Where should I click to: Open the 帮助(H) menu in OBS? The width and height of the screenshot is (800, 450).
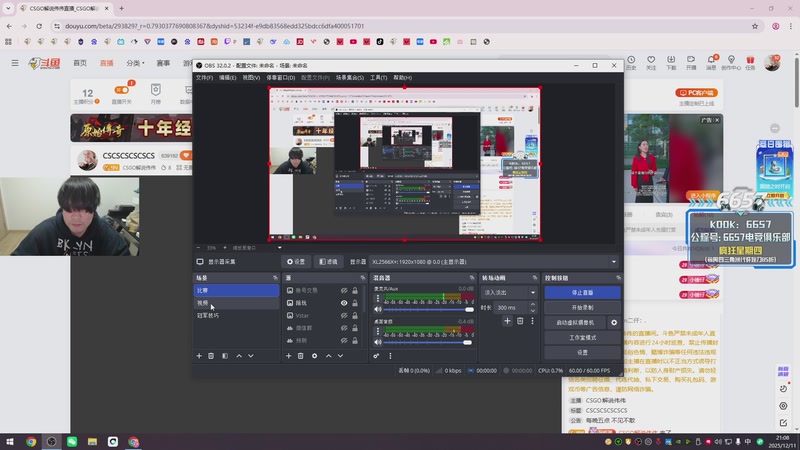click(x=403, y=78)
